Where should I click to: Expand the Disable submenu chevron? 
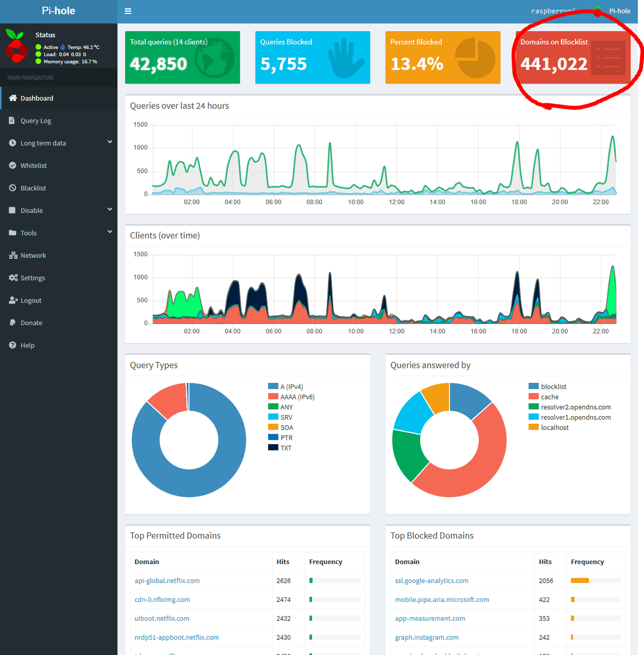(x=110, y=209)
